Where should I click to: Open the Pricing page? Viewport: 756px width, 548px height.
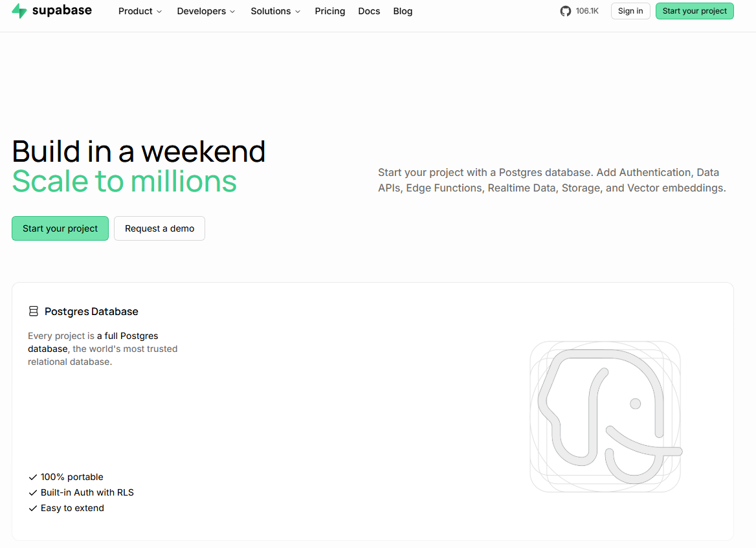[x=330, y=11]
